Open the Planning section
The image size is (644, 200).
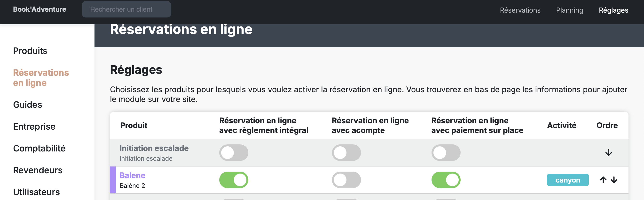point(569,10)
